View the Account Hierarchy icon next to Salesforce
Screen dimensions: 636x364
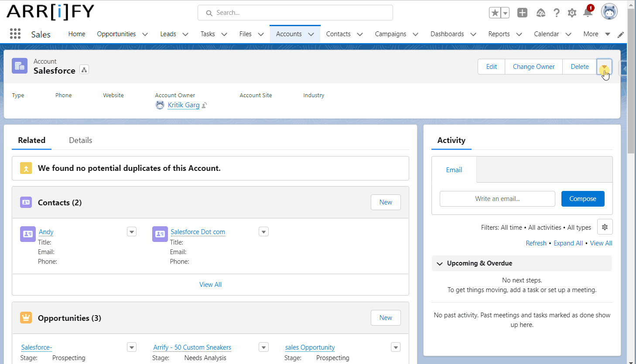click(x=84, y=70)
